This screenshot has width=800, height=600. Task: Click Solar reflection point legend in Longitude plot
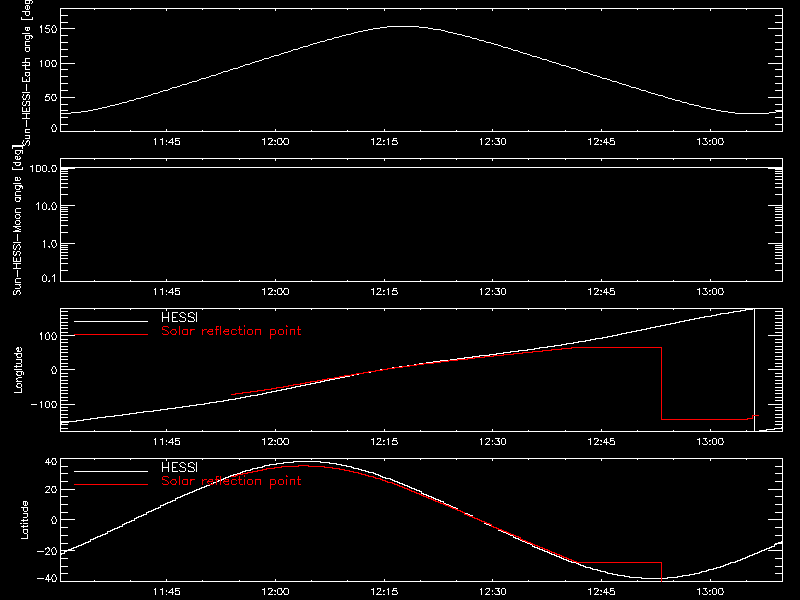point(231,331)
